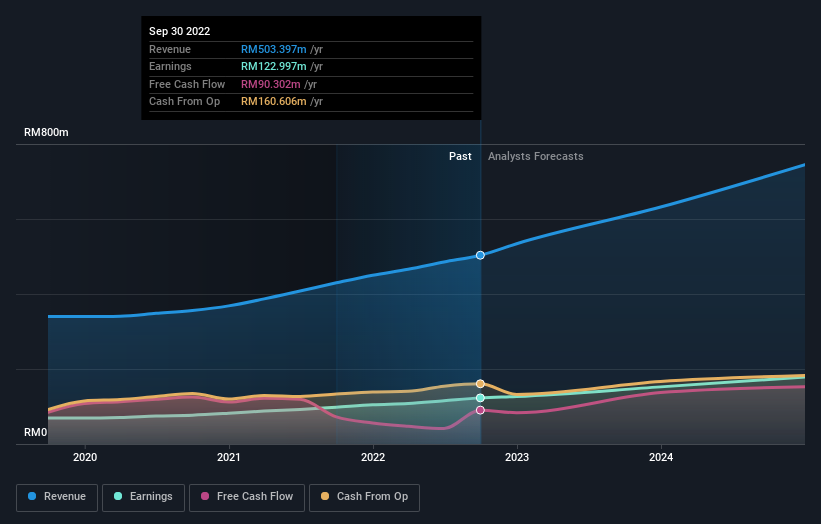Click the RM160.606m cash from op value
Screen dimensions: 821x524
coord(273,102)
